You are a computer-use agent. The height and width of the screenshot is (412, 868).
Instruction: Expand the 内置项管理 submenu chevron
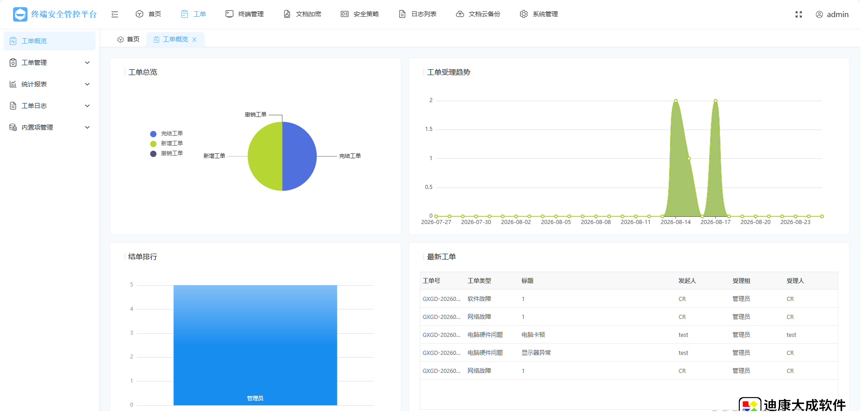[87, 127]
